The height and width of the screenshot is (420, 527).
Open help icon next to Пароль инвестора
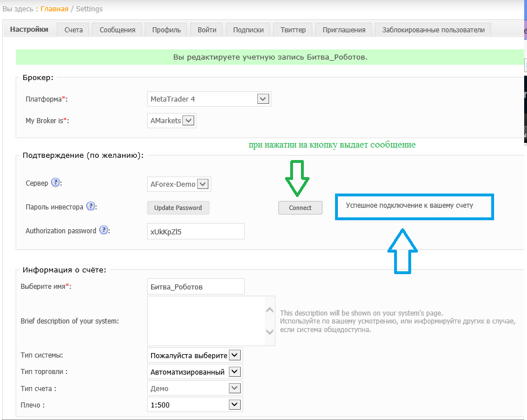90,206
